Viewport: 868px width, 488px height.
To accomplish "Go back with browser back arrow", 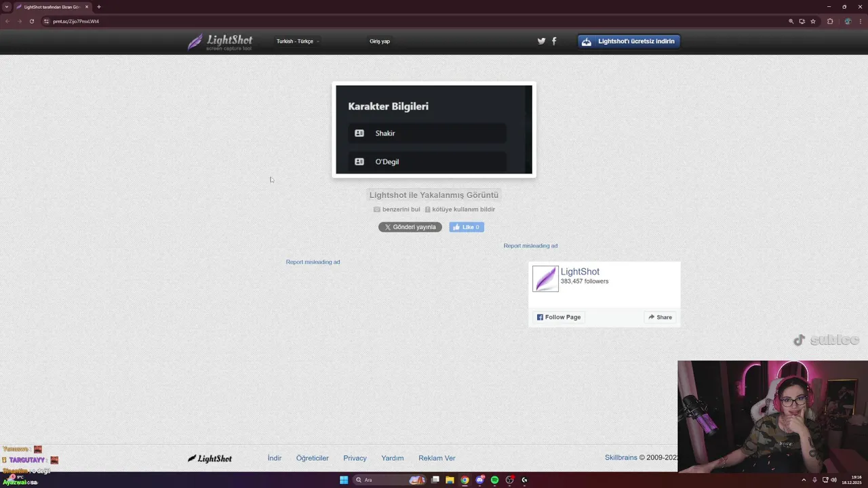I will click(x=7, y=21).
